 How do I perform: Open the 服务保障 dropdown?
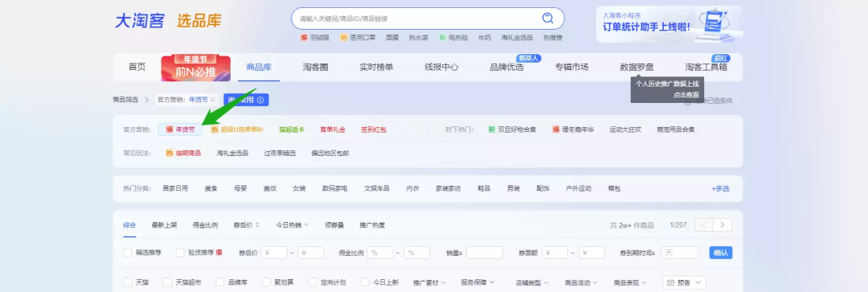[477, 282]
